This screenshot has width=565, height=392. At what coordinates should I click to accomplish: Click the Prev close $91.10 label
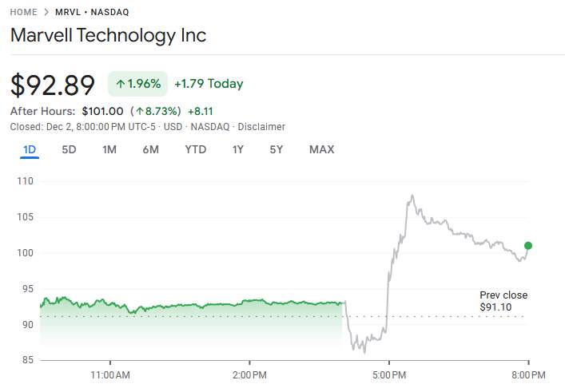(503, 301)
